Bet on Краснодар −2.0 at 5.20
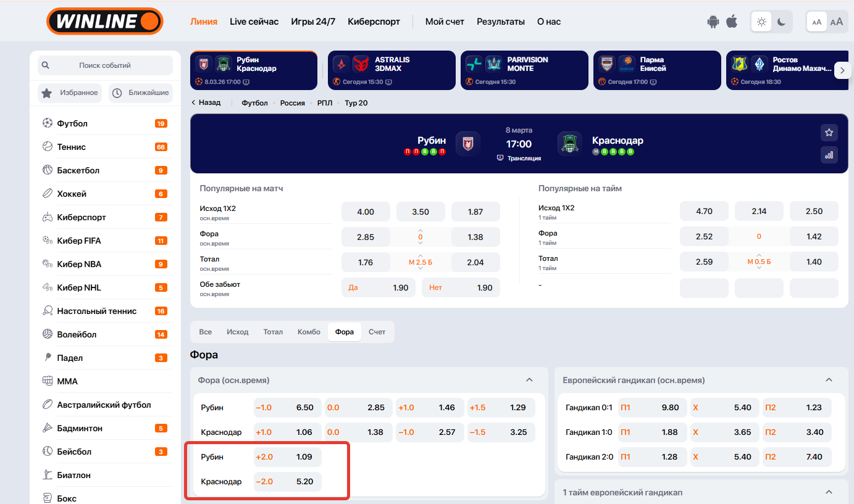Viewport: 854px width, 504px height. pyautogui.click(x=288, y=482)
